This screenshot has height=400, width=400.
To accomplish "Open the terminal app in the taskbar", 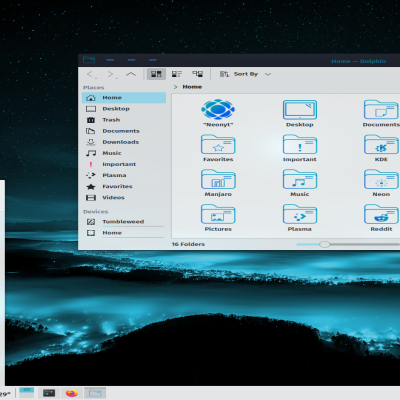I will [x=49, y=393].
